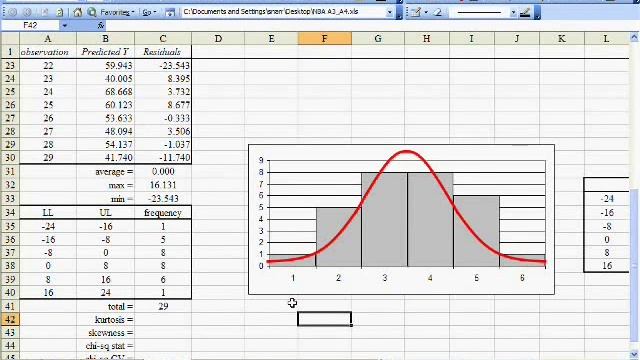
Task: Open Borders toolbar options after Line Color
Action: pyautogui.click(x=537, y=12)
